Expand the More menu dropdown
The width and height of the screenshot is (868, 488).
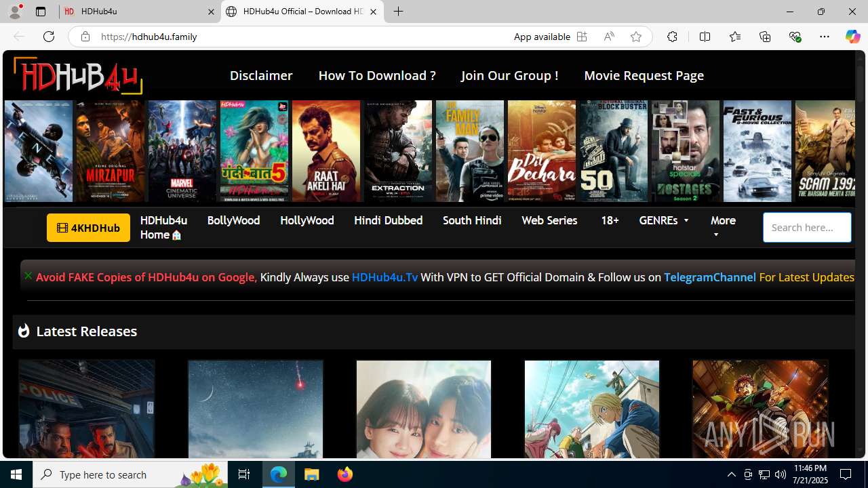click(x=723, y=227)
